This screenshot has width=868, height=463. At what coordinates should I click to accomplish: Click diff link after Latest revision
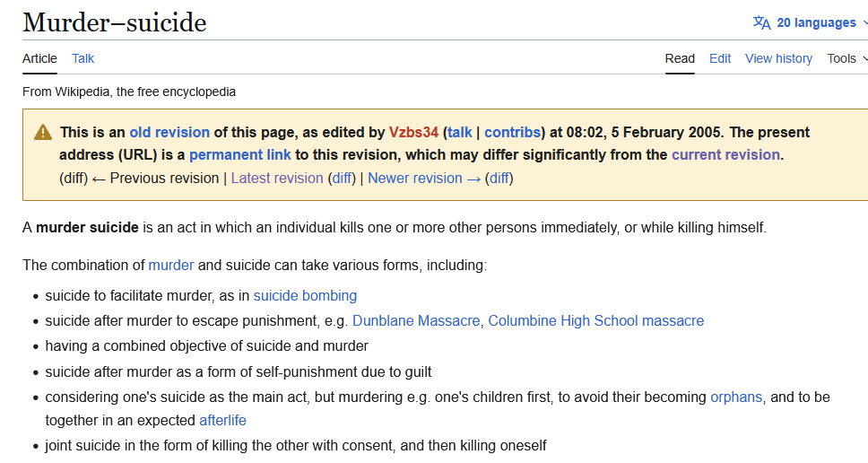tap(342, 179)
